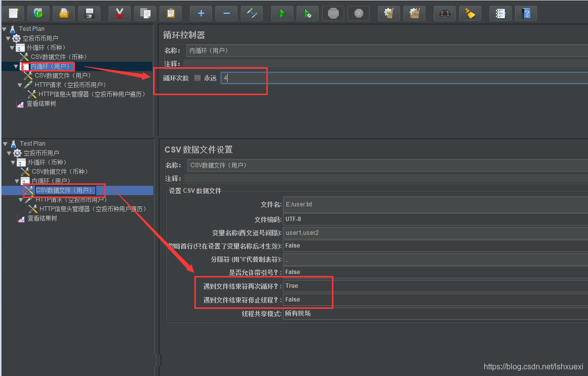
Task: Click the 文件名 field showing E:/user.txt
Action: pos(435,204)
